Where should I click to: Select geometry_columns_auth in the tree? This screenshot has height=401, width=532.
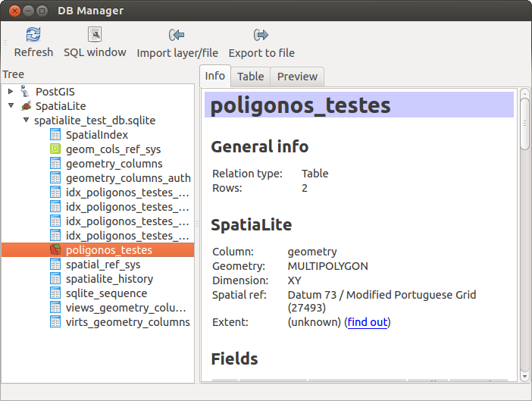(x=127, y=178)
